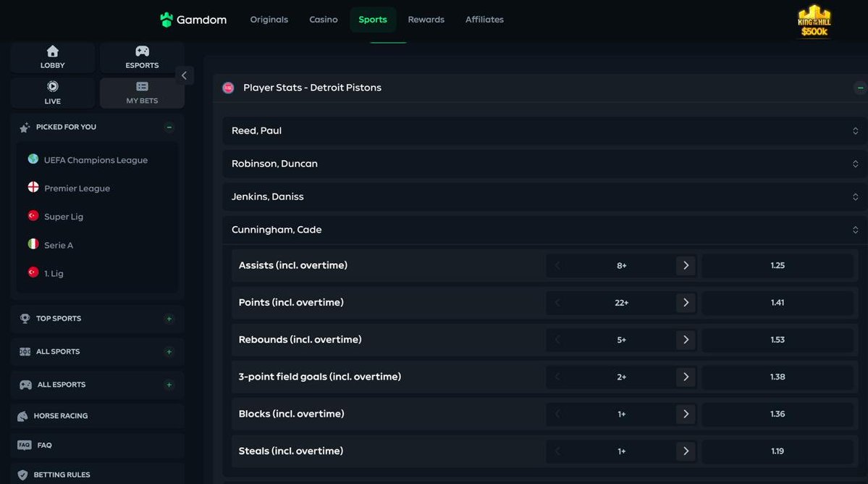Open the King of the Hill $500k promo
Screen dimensions: 868x484
(814, 21)
